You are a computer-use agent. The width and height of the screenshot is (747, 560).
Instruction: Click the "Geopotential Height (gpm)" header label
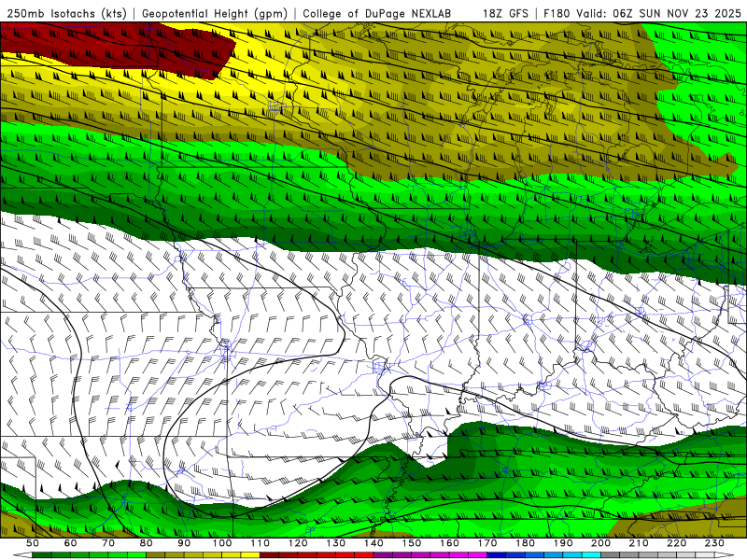coord(215,14)
